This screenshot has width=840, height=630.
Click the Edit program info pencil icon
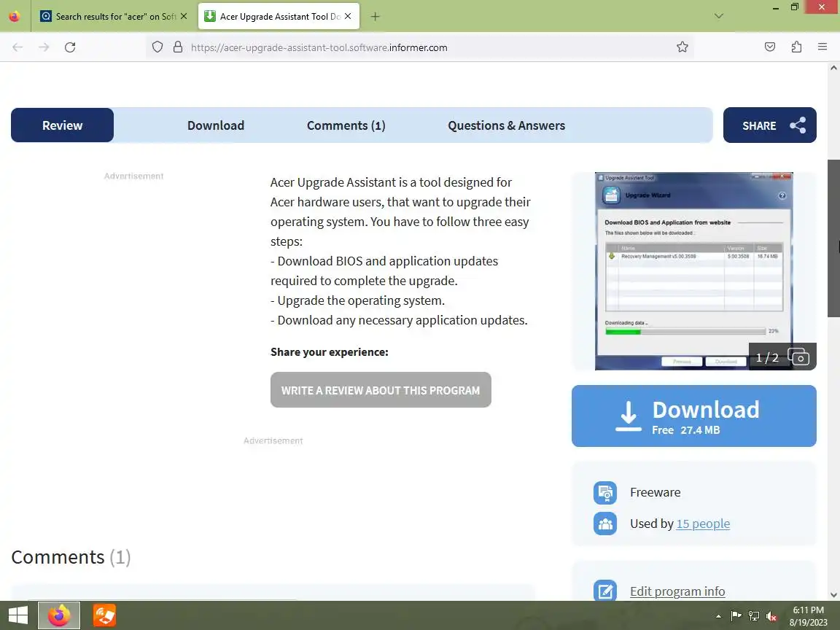(605, 591)
